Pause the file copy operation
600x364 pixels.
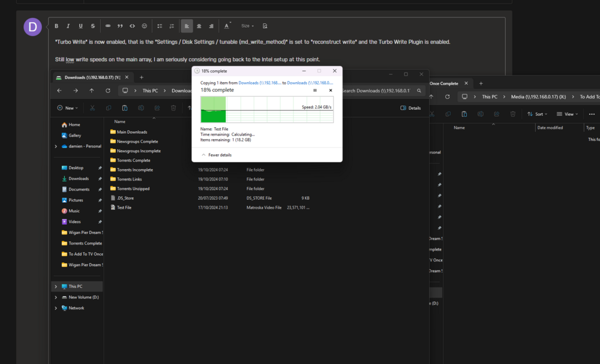[315, 90]
